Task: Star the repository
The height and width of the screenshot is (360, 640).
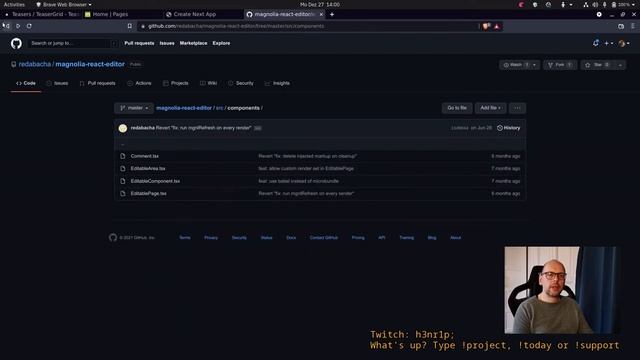Action: pos(598,65)
